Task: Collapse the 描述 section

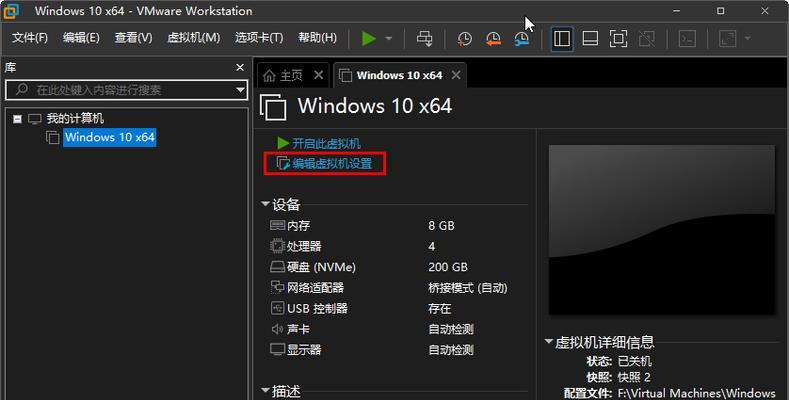Action: [265, 390]
